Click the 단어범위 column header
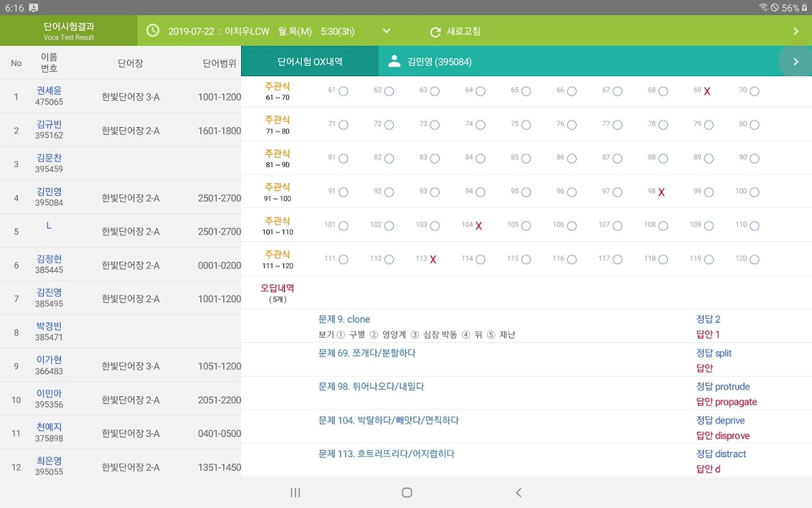Screen dimensions: 812x508 click(219, 63)
